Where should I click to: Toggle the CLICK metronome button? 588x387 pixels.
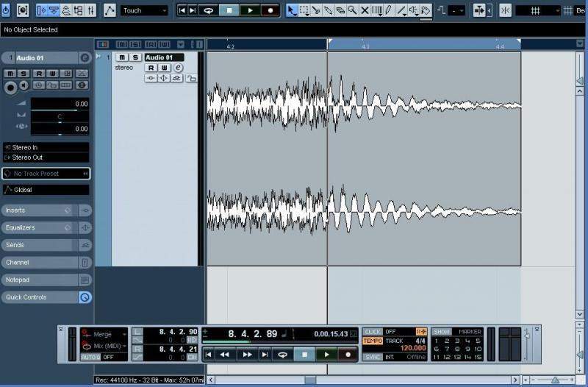click(373, 332)
